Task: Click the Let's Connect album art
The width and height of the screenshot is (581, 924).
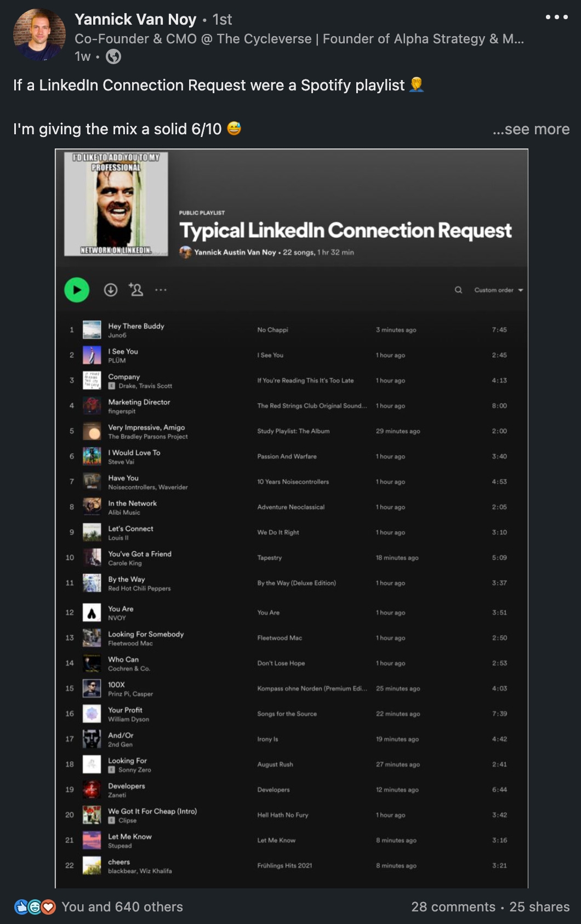Action: pos(92,532)
